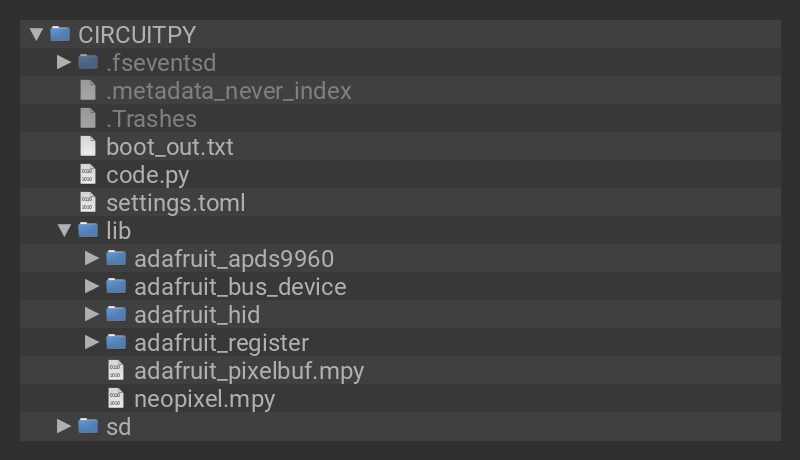Screen dimensions: 800x460
Task: Collapse the lib folder disclosure triangle
Action: [x=64, y=231]
